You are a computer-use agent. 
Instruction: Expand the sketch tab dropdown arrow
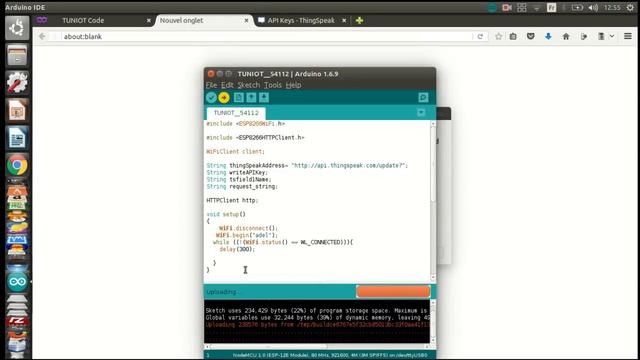click(421, 113)
